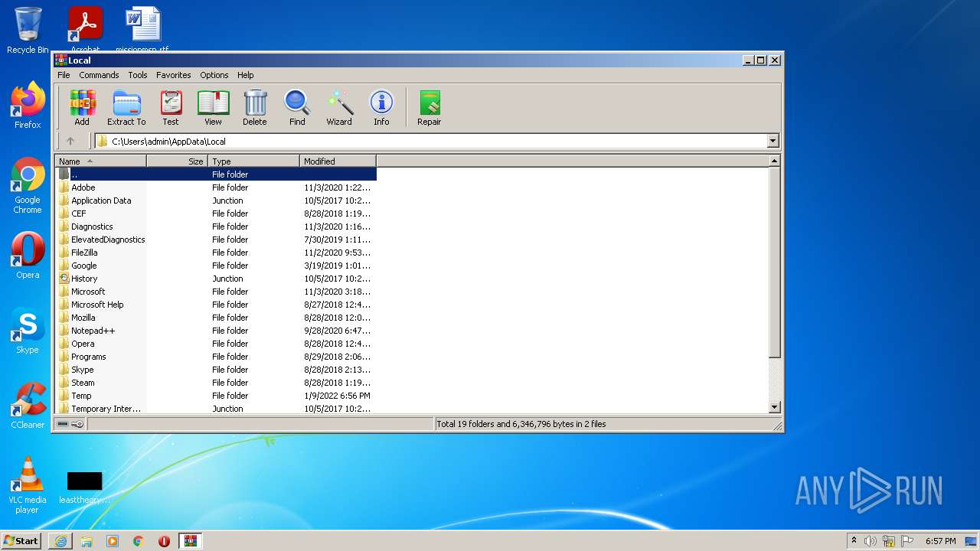Screen dimensions: 980x551
Task: Select the Google folder row
Action: [216, 266]
